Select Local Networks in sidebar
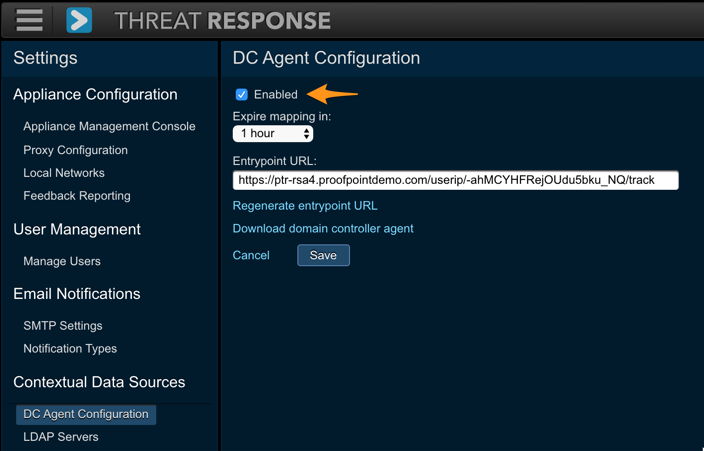This screenshot has width=704, height=451. pyautogui.click(x=64, y=173)
